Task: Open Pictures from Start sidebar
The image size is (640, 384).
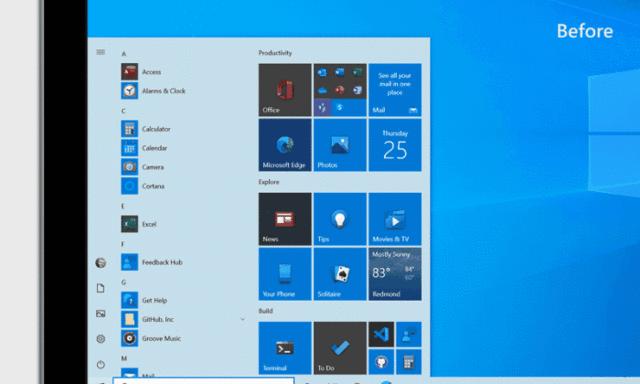Action: 100,313
